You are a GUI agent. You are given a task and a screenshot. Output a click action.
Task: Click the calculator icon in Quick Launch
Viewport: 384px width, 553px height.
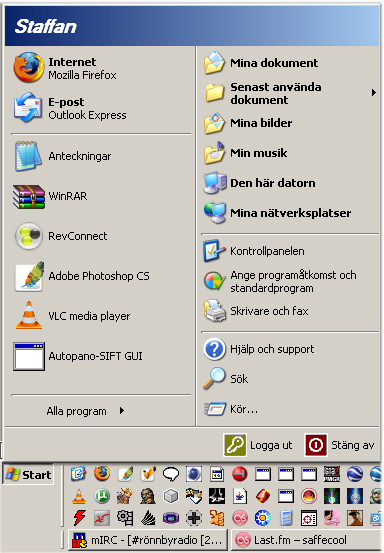click(286, 518)
